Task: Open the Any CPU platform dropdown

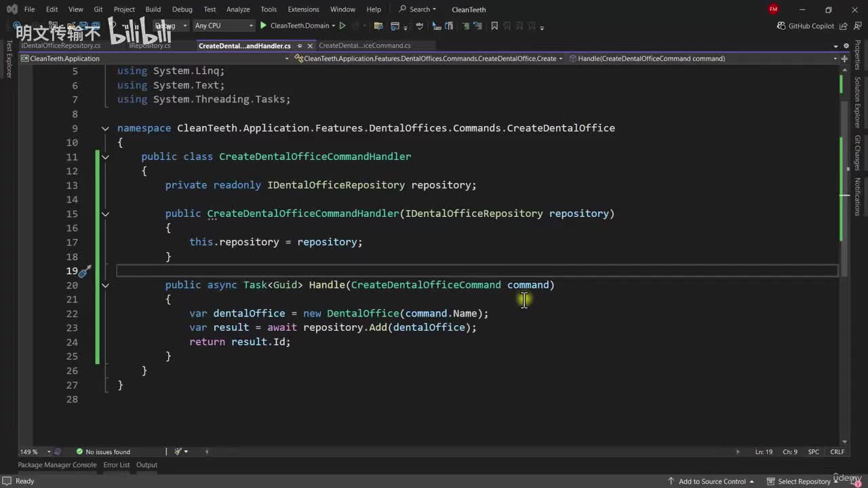Action: tap(223, 26)
